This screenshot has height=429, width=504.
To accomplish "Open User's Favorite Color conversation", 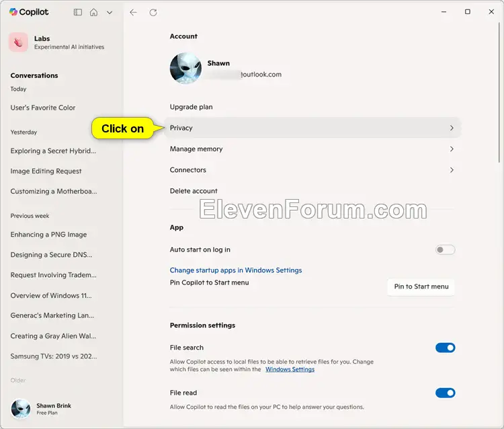I will 43,108.
